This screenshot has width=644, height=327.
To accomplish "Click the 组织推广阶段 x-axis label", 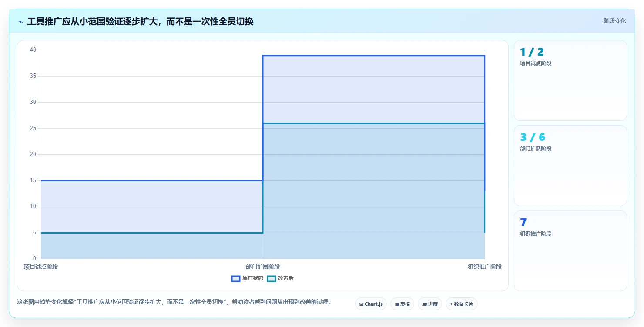I will [485, 267].
